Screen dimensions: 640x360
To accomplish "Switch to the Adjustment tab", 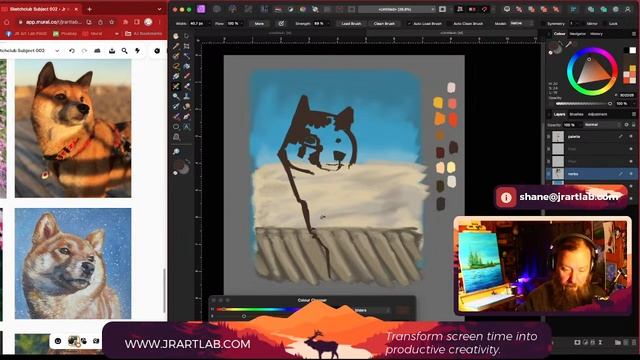I will (597, 114).
